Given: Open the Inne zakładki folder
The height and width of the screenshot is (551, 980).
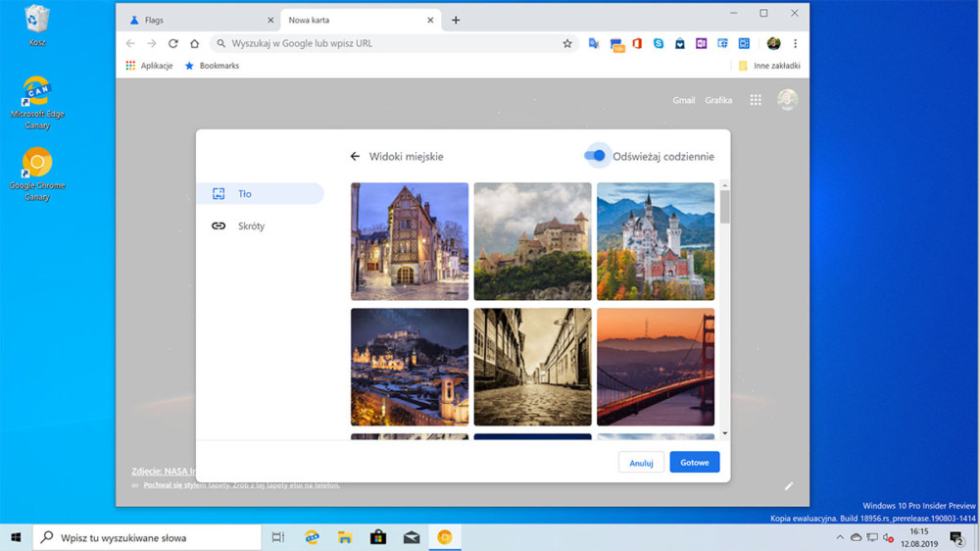Looking at the screenshot, I should [769, 66].
